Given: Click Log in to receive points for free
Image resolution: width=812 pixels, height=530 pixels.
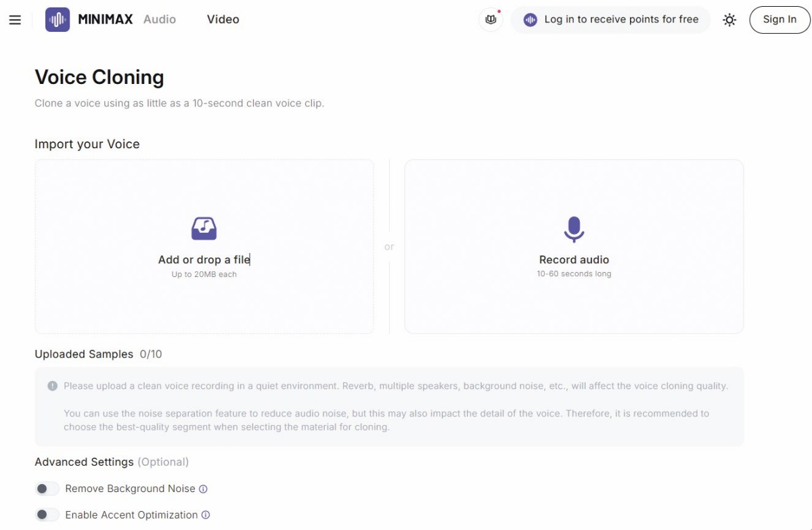Looking at the screenshot, I should [621, 20].
